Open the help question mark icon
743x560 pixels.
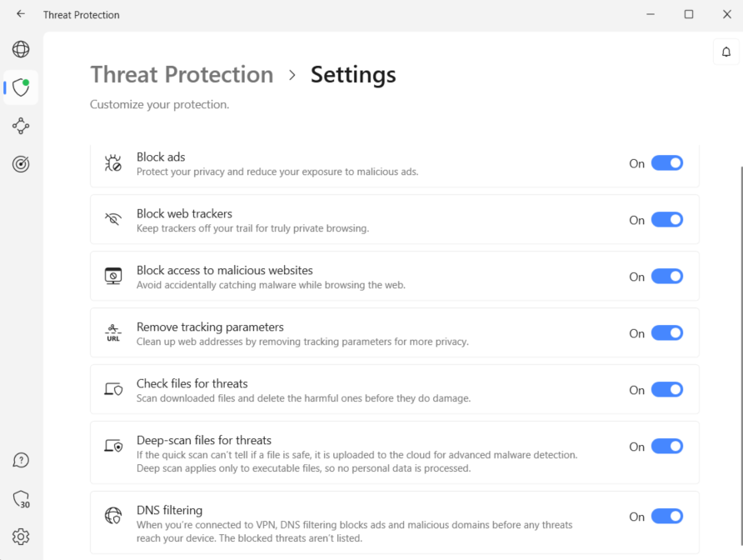(x=21, y=460)
